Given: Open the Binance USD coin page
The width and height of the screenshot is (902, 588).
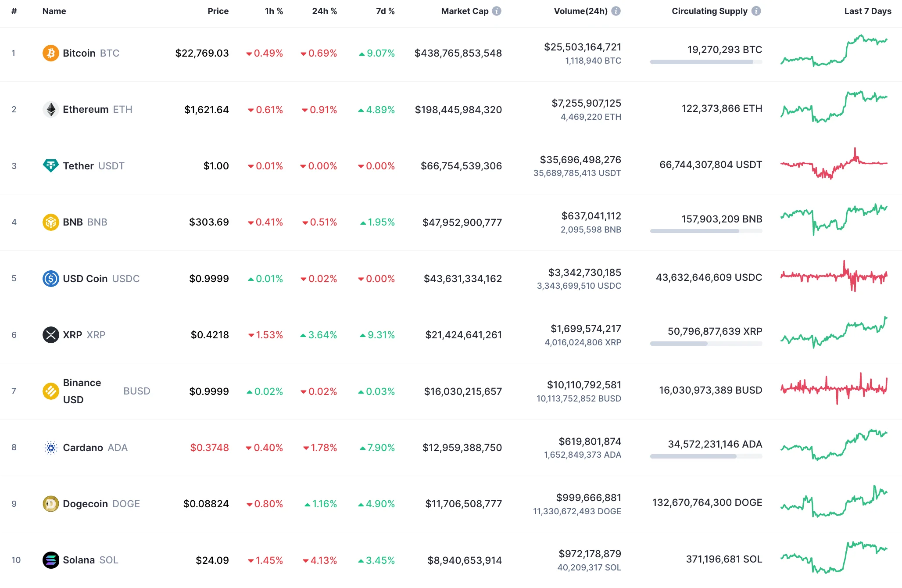Looking at the screenshot, I should [82, 391].
